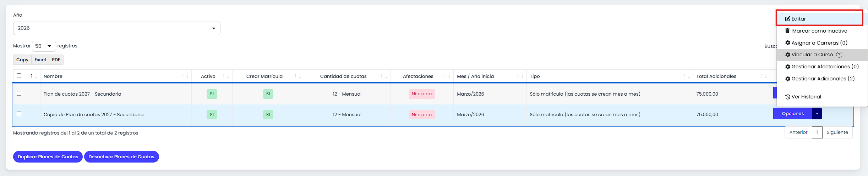Click the help question mark after Vincular a Curso
Screen dimensions: 868x176
[x=839, y=55]
